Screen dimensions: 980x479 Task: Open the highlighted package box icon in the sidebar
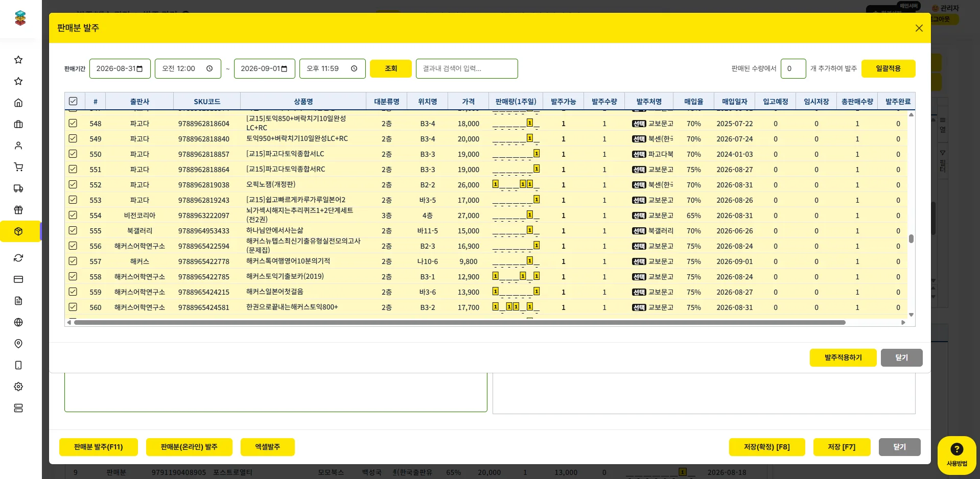[x=18, y=231]
